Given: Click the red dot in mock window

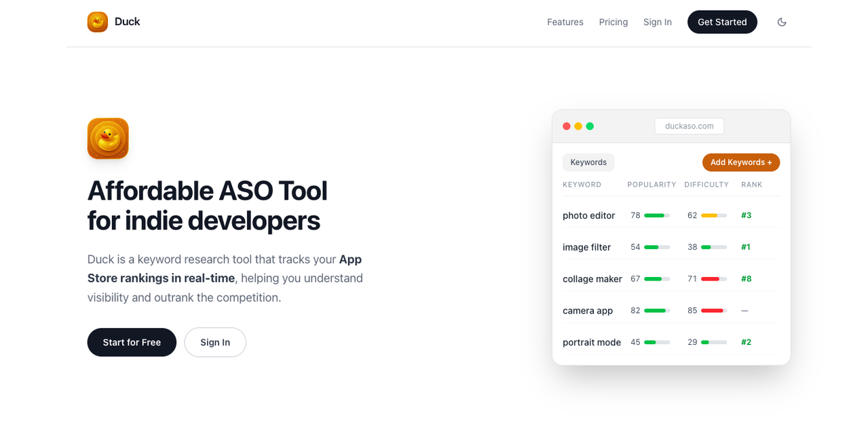Looking at the screenshot, I should point(567,126).
